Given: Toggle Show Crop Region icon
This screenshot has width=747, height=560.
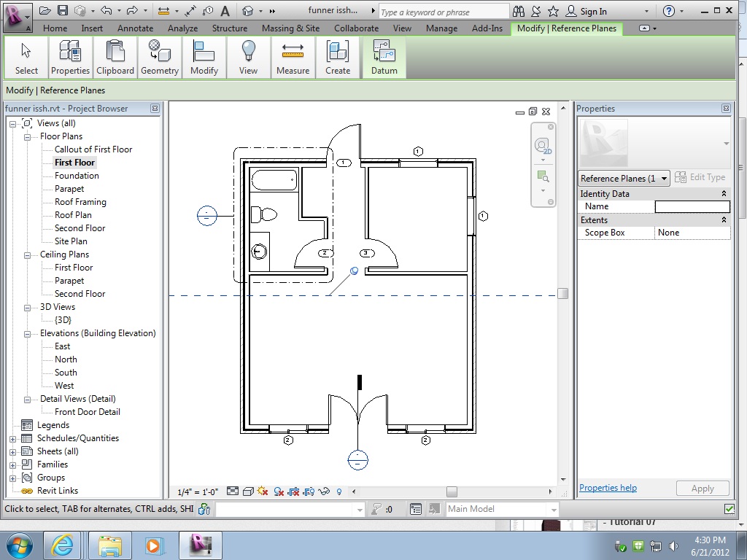Looking at the screenshot, I should [309, 491].
